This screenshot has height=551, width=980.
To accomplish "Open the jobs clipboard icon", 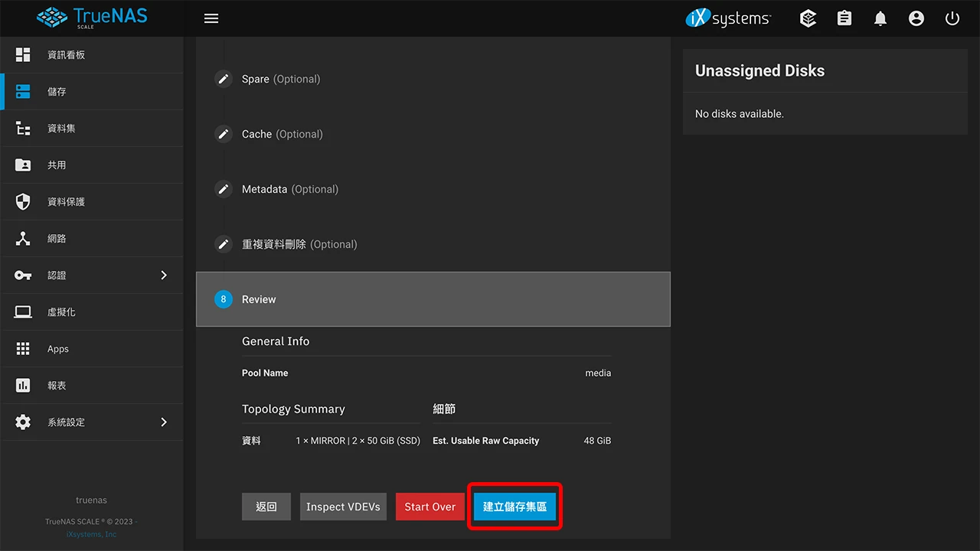I will [x=844, y=18].
